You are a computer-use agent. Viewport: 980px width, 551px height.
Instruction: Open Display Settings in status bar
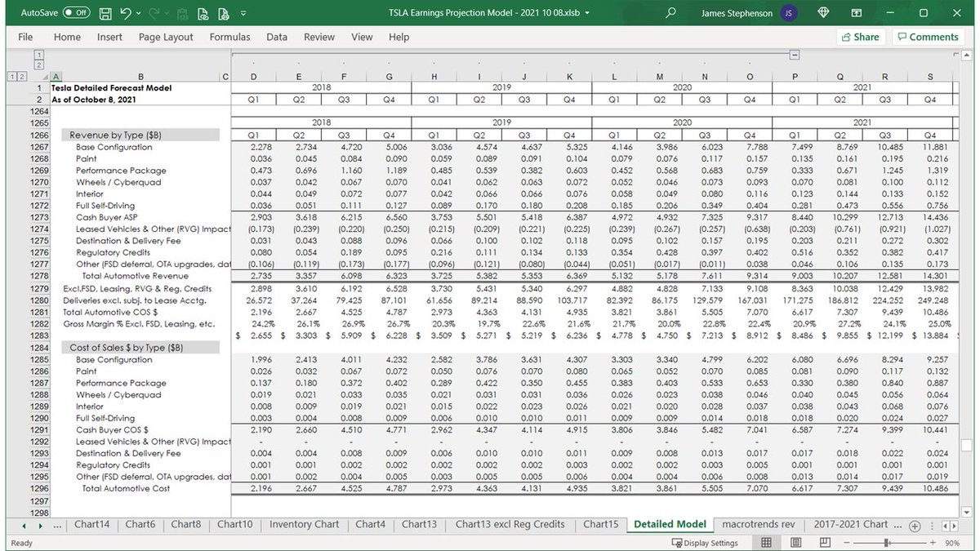[x=706, y=543]
